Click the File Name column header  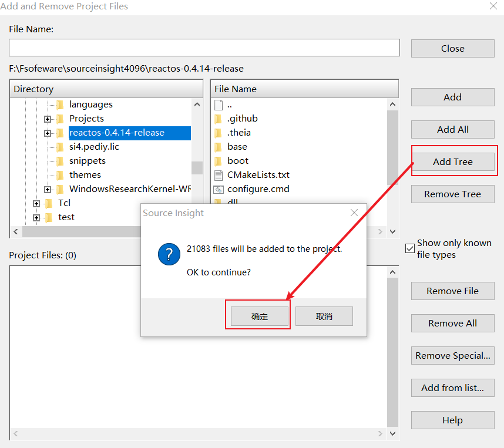coord(305,89)
